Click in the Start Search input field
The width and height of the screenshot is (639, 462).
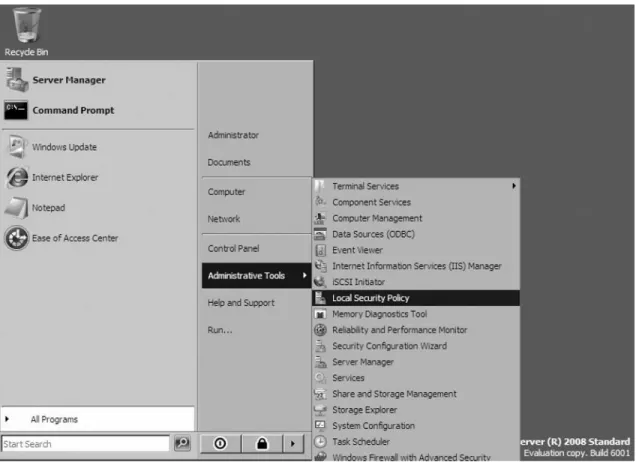click(x=86, y=443)
